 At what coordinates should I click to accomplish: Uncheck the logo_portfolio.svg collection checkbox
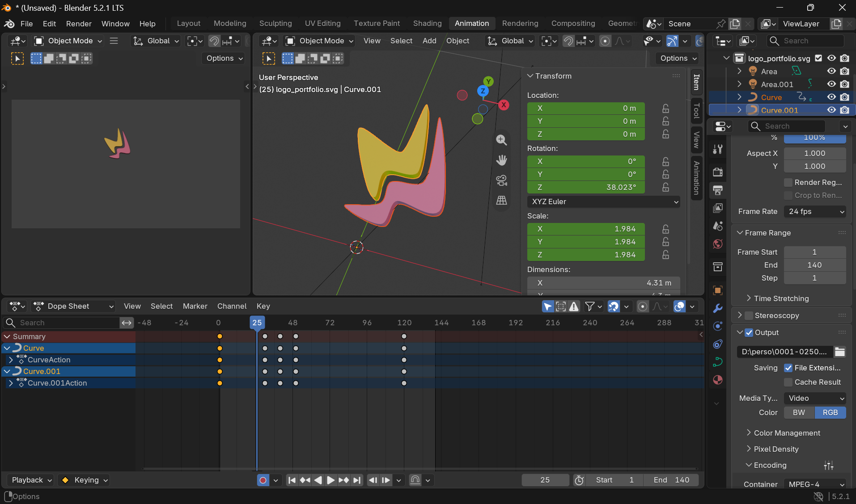(818, 58)
